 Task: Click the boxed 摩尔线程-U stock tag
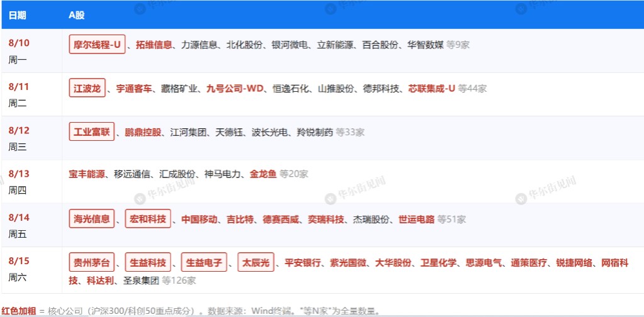point(97,44)
